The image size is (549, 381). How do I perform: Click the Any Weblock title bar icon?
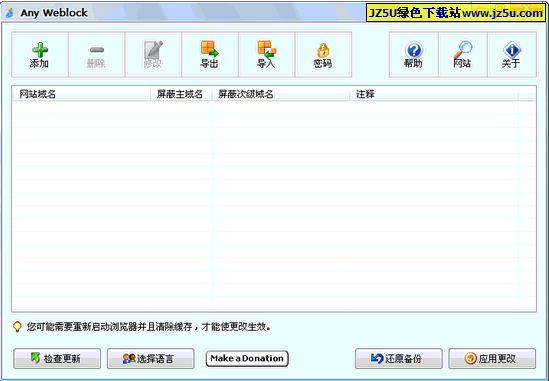pos(10,13)
